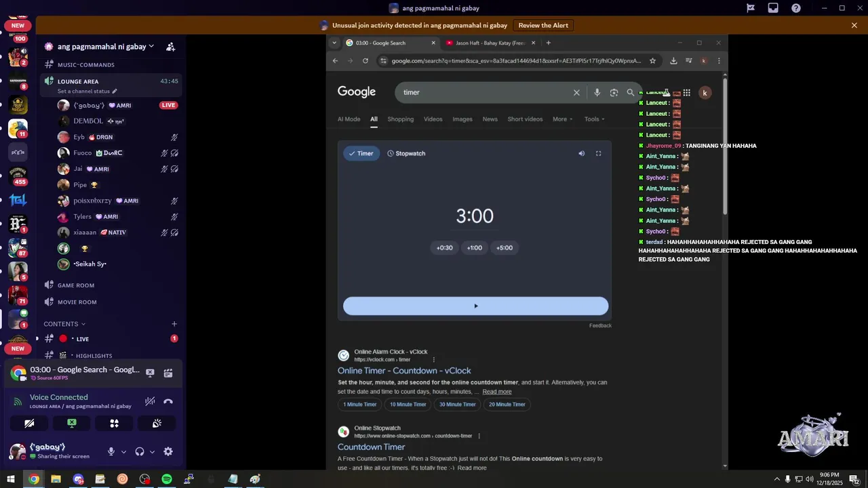Switch to Jason Haft YouTube tab
The height and width of the screenshot is (488, 868).
click(x=490, y=43)
